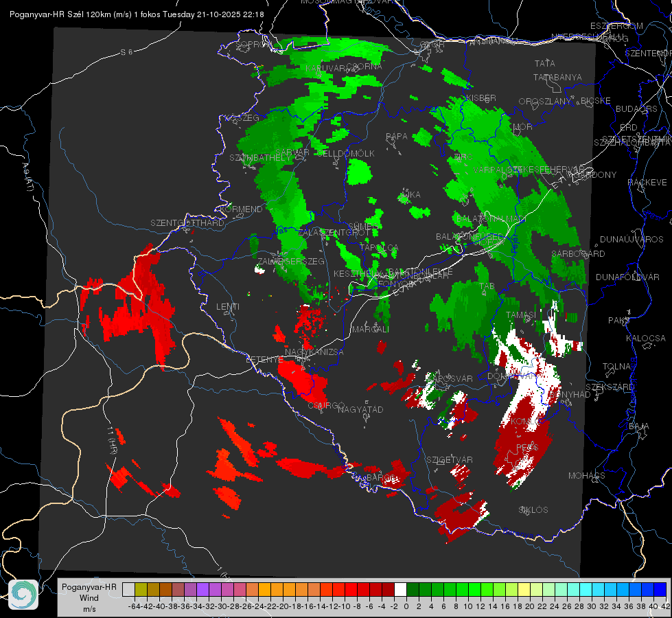672x618 pixels.
Task: Click the SZOMBATHELY city label
Action: tap(260, 158)
